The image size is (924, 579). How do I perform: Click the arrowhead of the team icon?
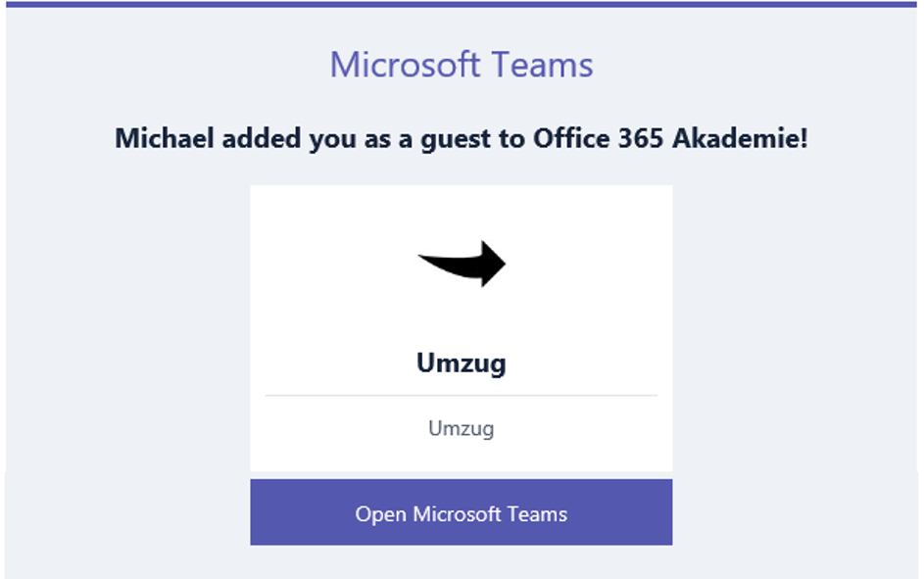tap(492, 264)
